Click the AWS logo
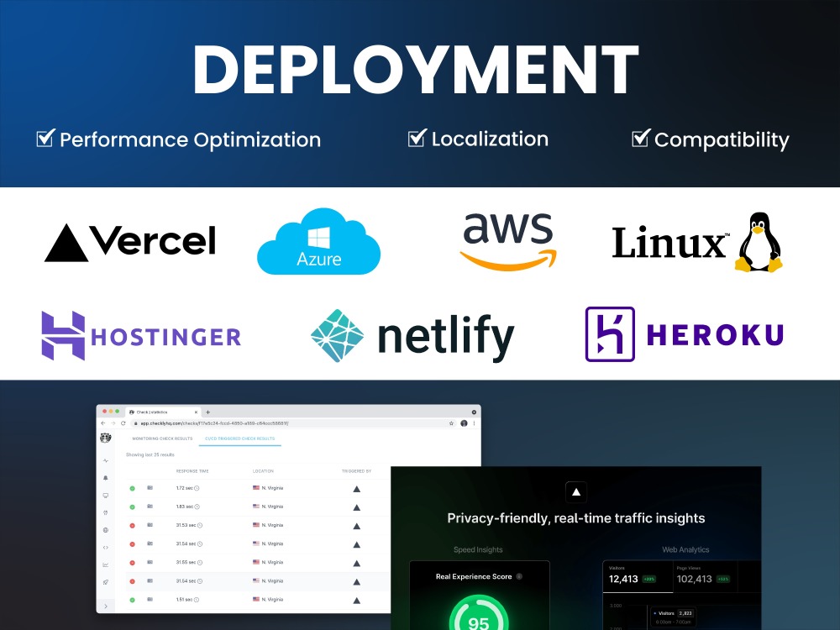The width and height of the screenshot is (840, 630). tap(508, 241)
